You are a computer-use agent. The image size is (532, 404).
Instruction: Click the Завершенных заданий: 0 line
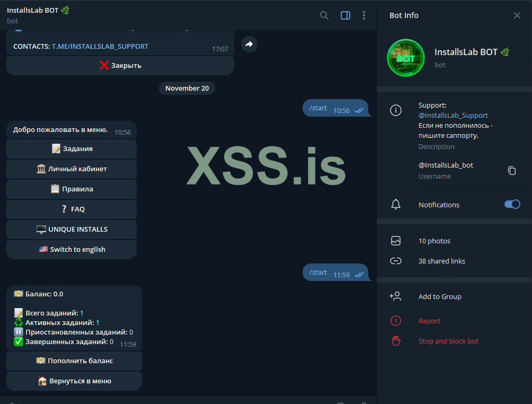click(x=64, y=341)
